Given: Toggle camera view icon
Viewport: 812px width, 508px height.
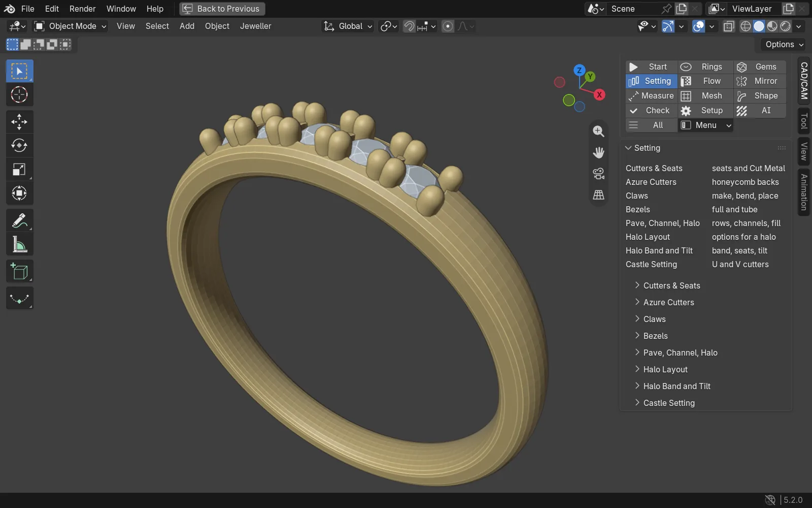Looking at the screenshot, I should coord(599,174).
